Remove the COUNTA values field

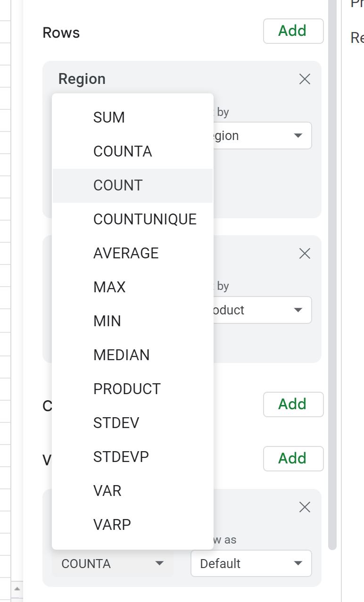(x=305, y=507)
